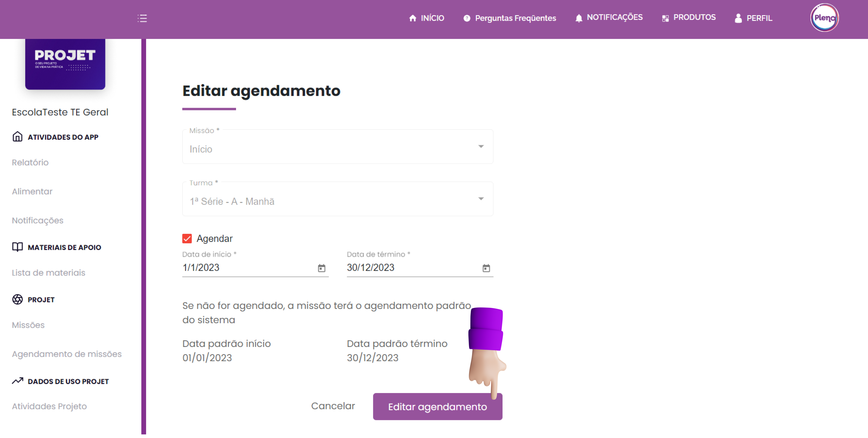This screenshot has height=438, width=868.
Task: Open calendar picker for Data de início
Action: pos(321,268)
